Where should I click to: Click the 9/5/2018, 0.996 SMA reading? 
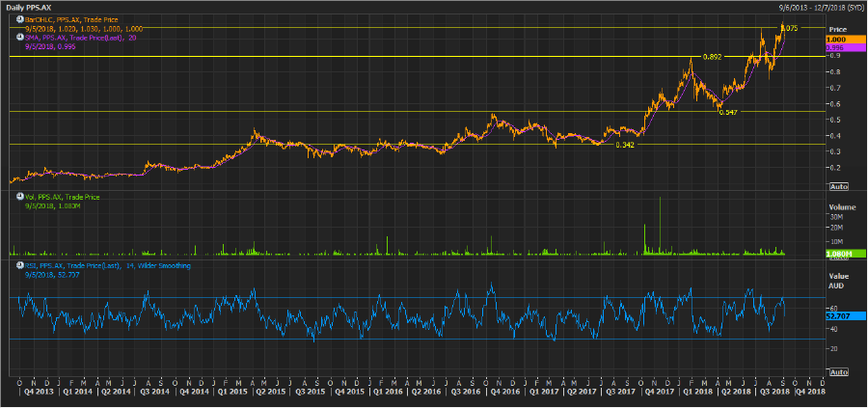coord(50,46)
